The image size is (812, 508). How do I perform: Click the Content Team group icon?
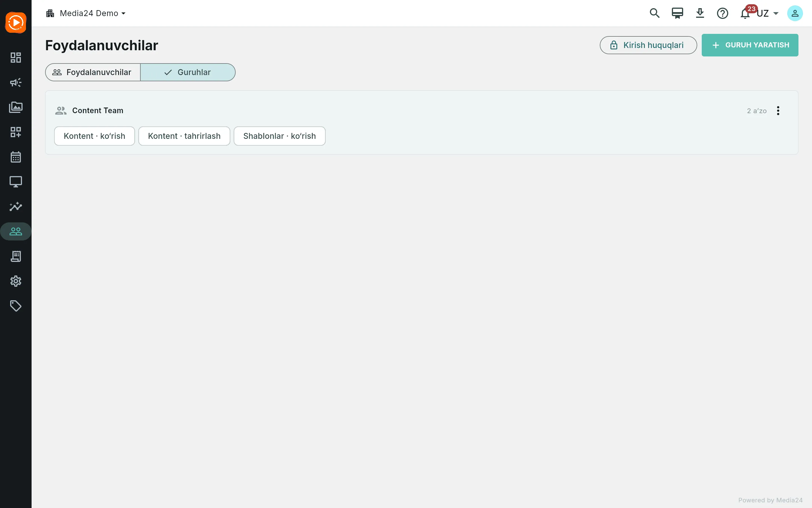coord(61,111)
